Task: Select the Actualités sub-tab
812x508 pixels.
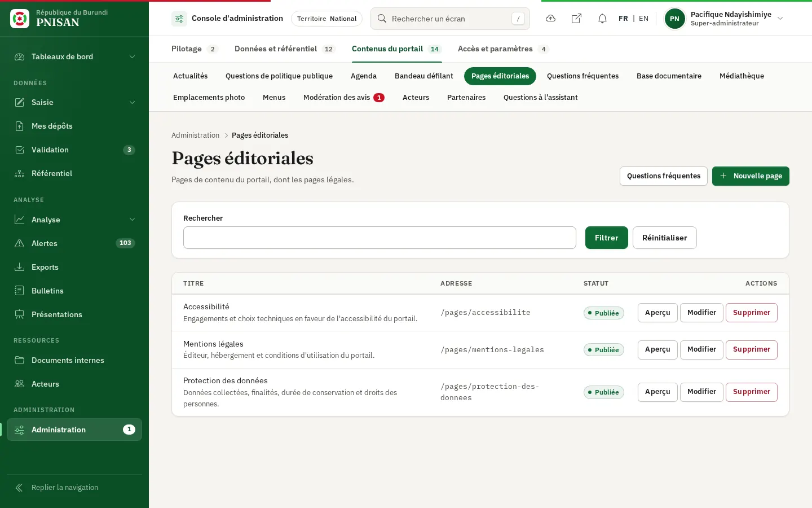Action: pos(190,76)
